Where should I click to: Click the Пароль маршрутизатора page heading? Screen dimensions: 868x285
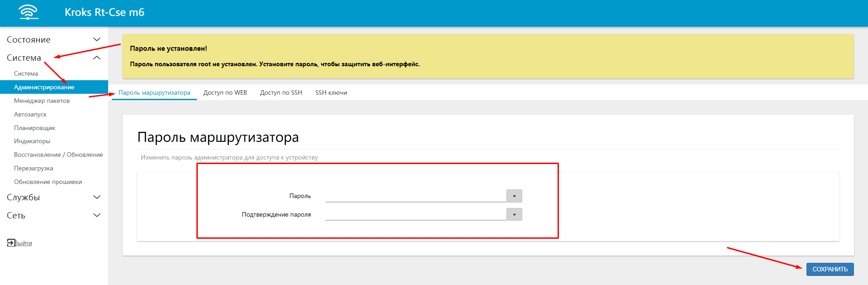(218, 137)
